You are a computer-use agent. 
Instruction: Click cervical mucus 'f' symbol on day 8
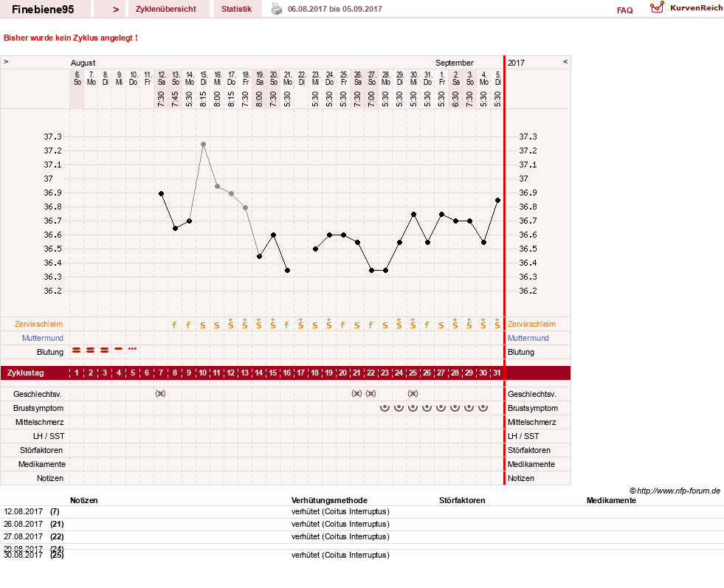174,325
